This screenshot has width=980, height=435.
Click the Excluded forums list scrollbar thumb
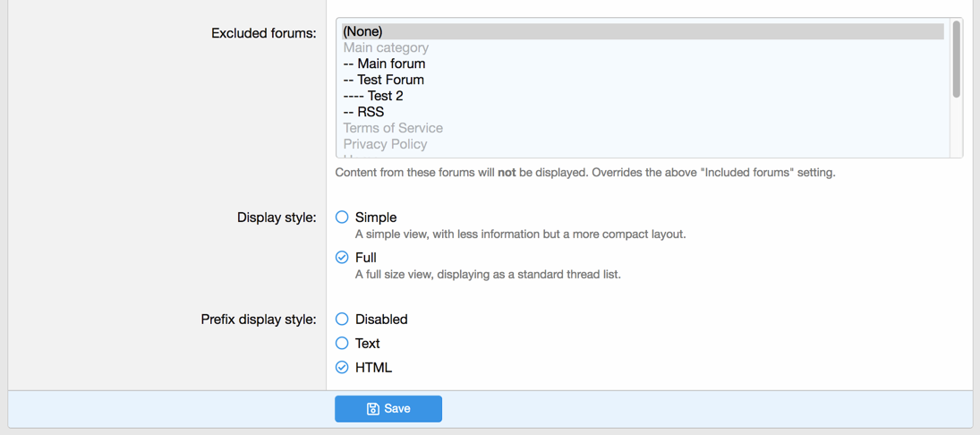[956, 59]
